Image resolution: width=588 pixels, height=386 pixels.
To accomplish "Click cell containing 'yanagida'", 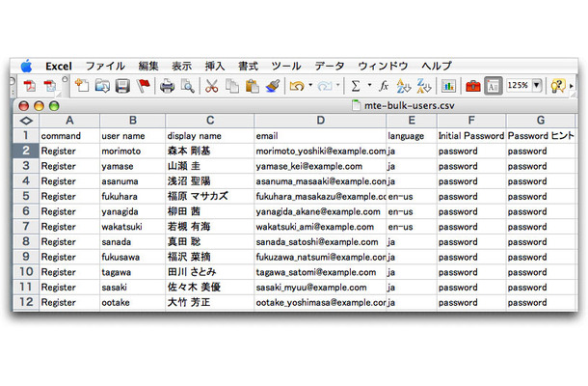I will [132, 211].
